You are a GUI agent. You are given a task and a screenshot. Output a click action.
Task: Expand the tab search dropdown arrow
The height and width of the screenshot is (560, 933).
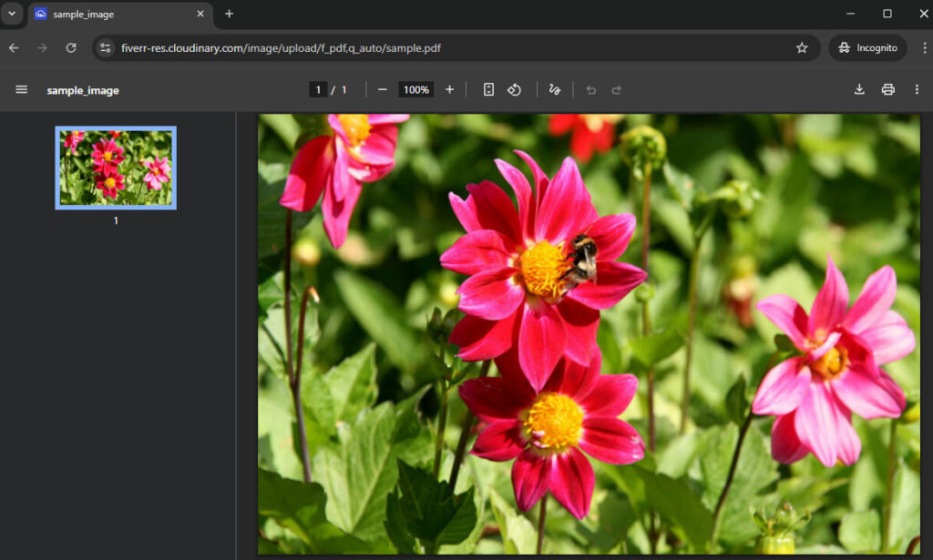[x=12, y=14]
